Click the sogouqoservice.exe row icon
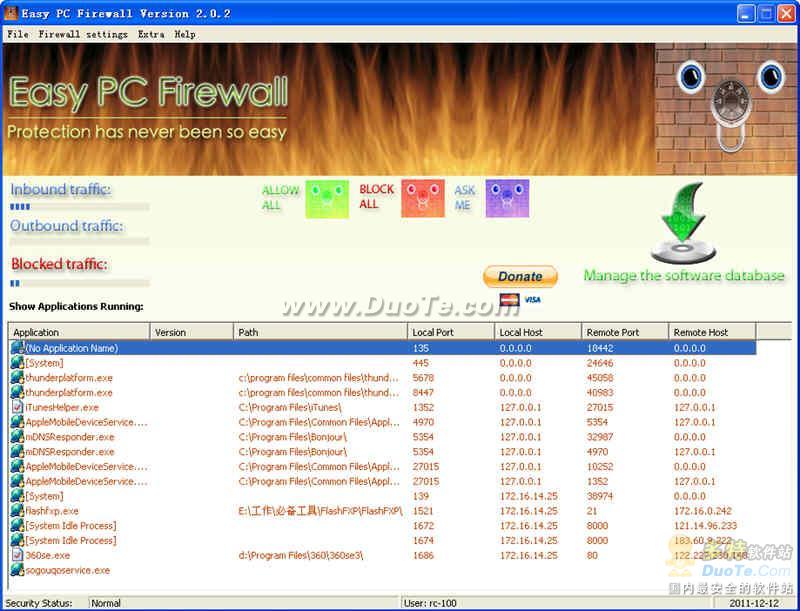Viewport: 800px width, 611px height. coord(17,570)
